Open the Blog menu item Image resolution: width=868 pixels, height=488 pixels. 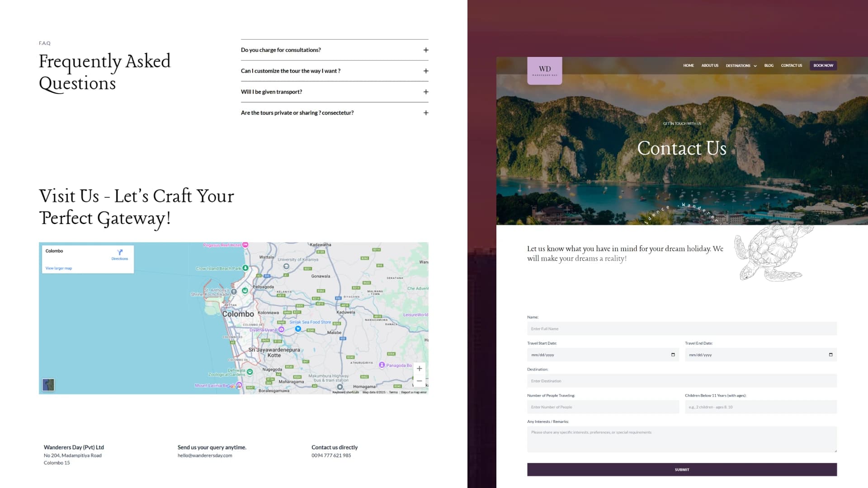pyautogui.click(x=769, y=66)
